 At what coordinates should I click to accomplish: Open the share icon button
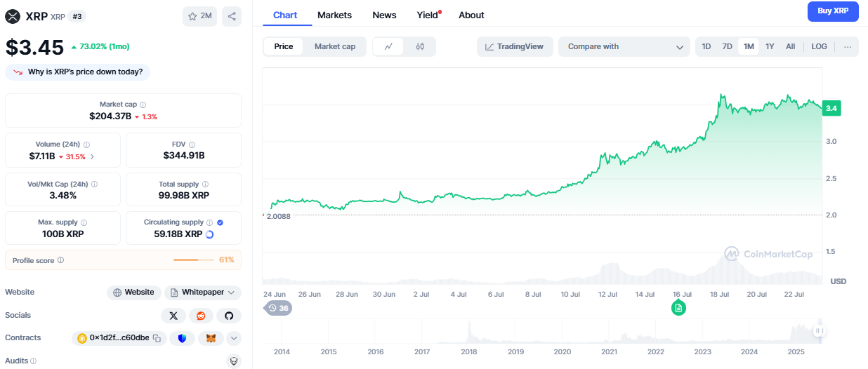coord(232,16)
